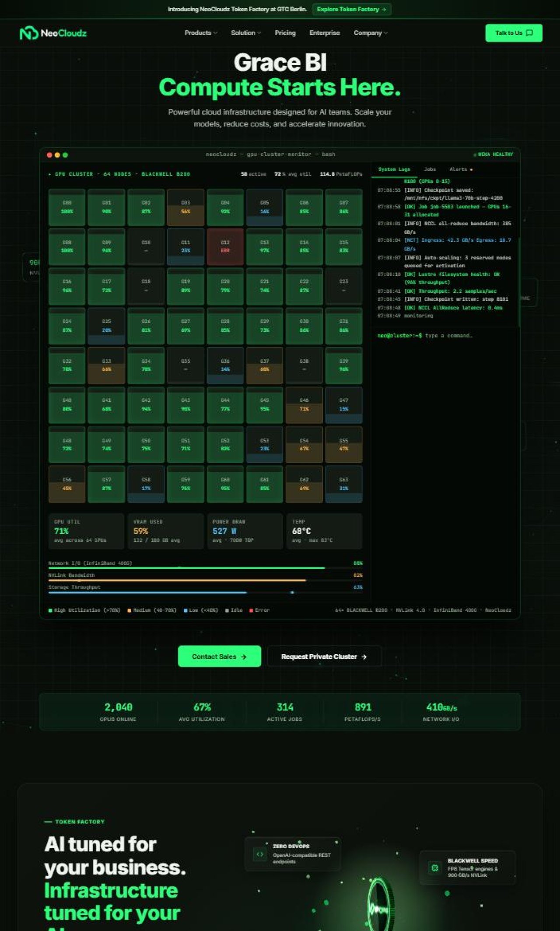The width and height of the screenshot is (560, 931).
Task: Click the NeoCloudz logo icon
Action: [29, 33]
